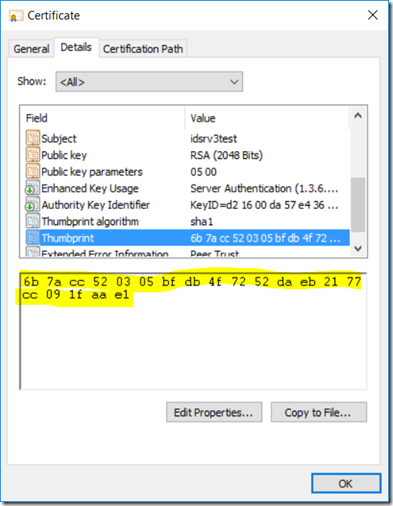Switch to the General tab
The height and width of the screenshot is (506, 393).
pos(31,49)
